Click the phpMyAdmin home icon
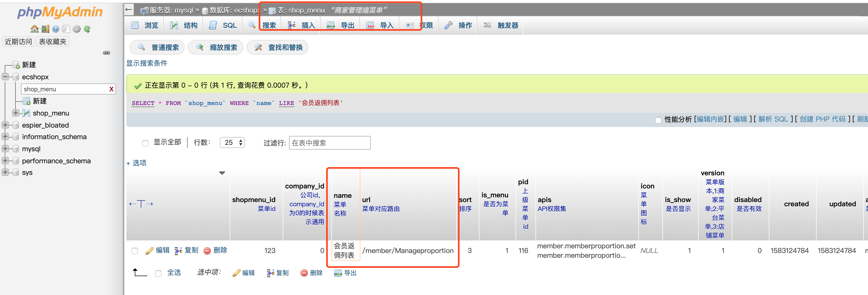Viewport: 868px width, 295px height. 34,29
